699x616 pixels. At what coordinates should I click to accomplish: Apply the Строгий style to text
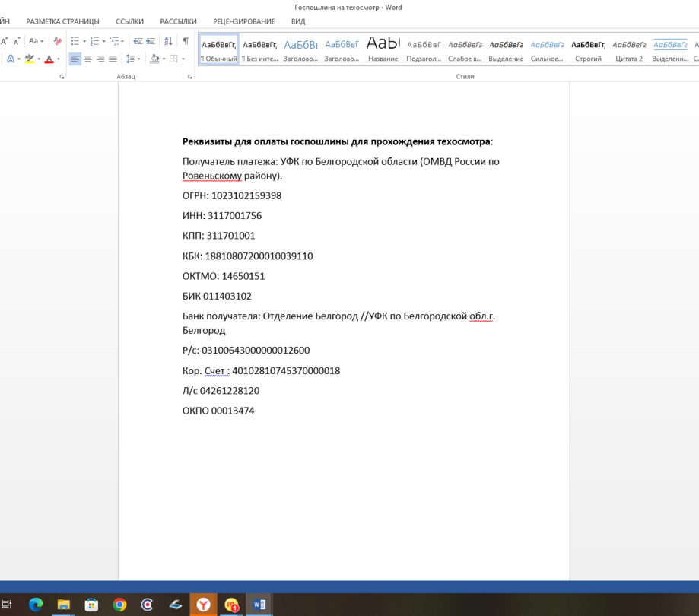pos(588,49)
